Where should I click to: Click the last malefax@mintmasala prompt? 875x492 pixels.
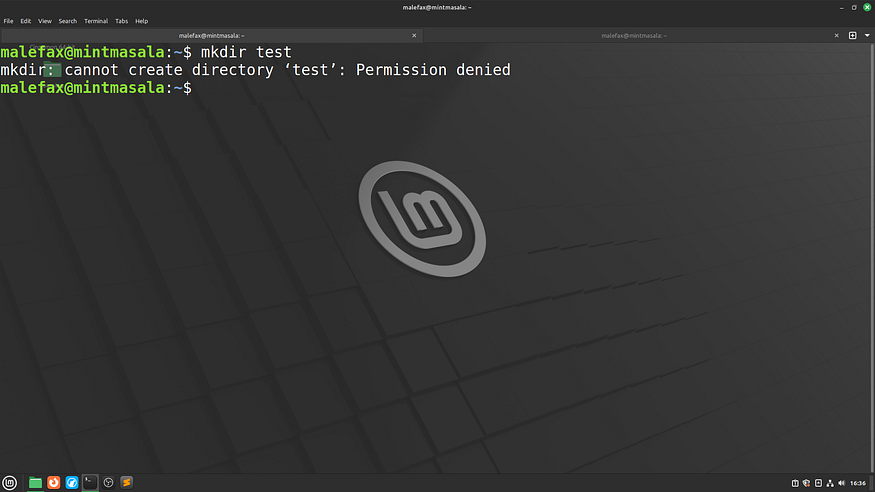click(x=83, y=88)
